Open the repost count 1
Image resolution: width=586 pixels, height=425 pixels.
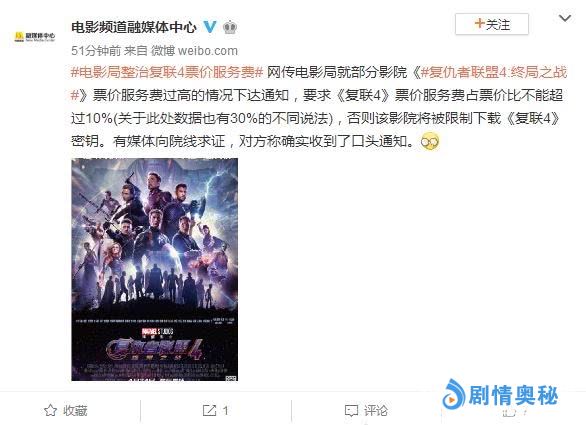coord(225,410)
